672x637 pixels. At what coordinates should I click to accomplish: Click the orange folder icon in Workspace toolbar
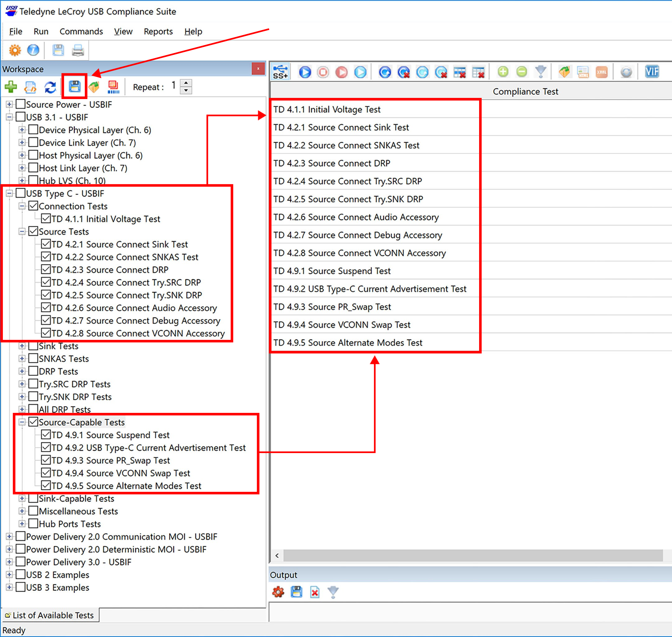point(94,87)
